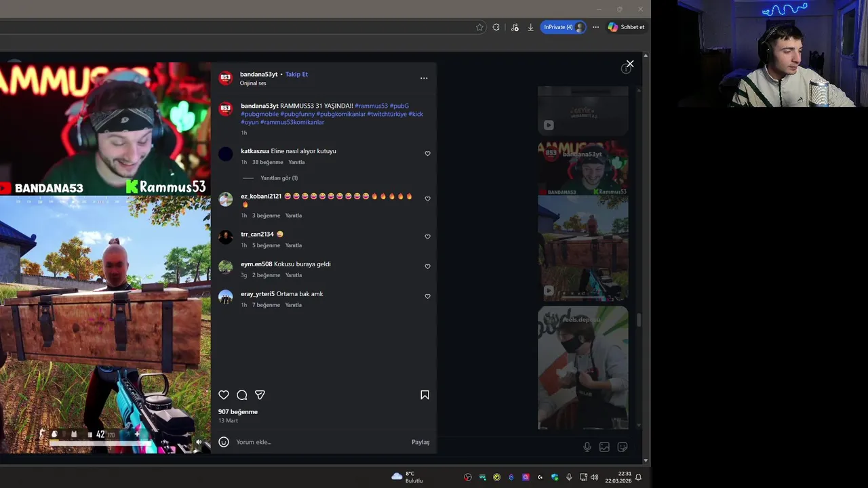Click sticker icon in bottom bar
This screenshot has height=488, width=868.
[x=623, y=447]
